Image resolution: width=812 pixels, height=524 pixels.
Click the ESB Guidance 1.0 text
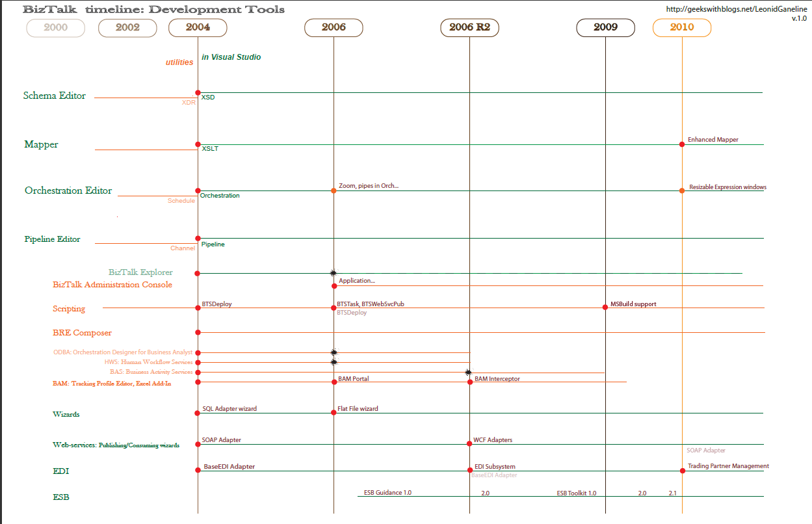pyautogui.click(x=387, y=493)
